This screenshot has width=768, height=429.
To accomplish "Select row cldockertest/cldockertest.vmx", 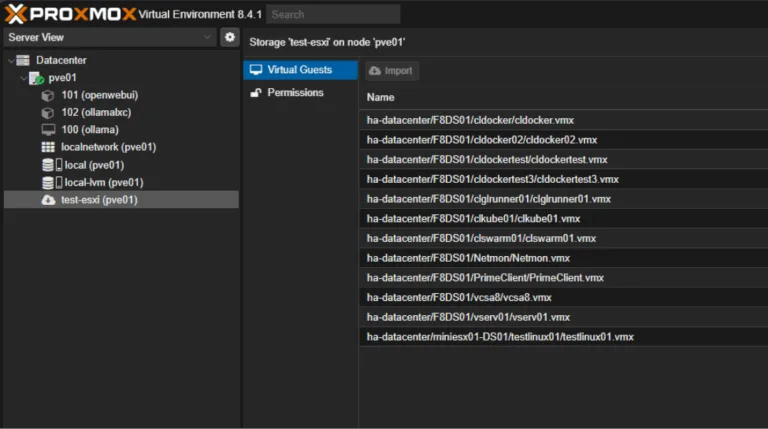I will tap(564, 159).
